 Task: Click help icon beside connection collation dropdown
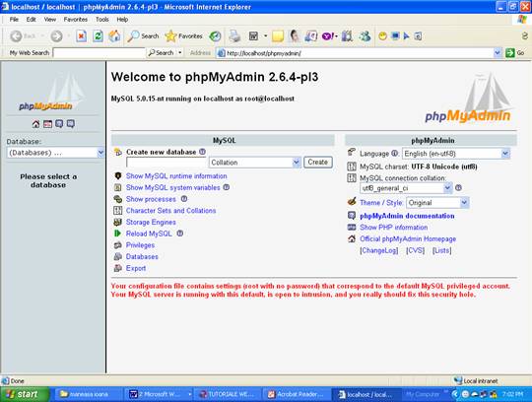pos(458,187)
